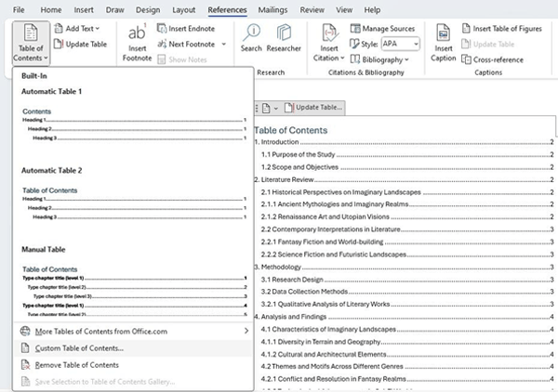Choose Custom Table of Contents...
Image resolution: width=558 pixels, height=392 pixels.
tap(133, 348)
